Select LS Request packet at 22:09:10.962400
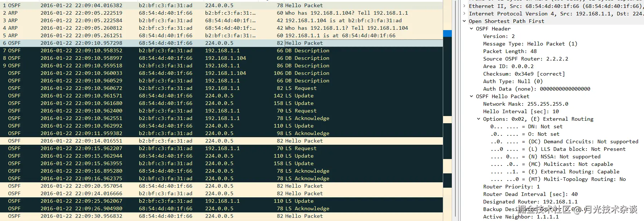Image resolution: width=644 pixels, height=221 pixels. coord(221,111)
